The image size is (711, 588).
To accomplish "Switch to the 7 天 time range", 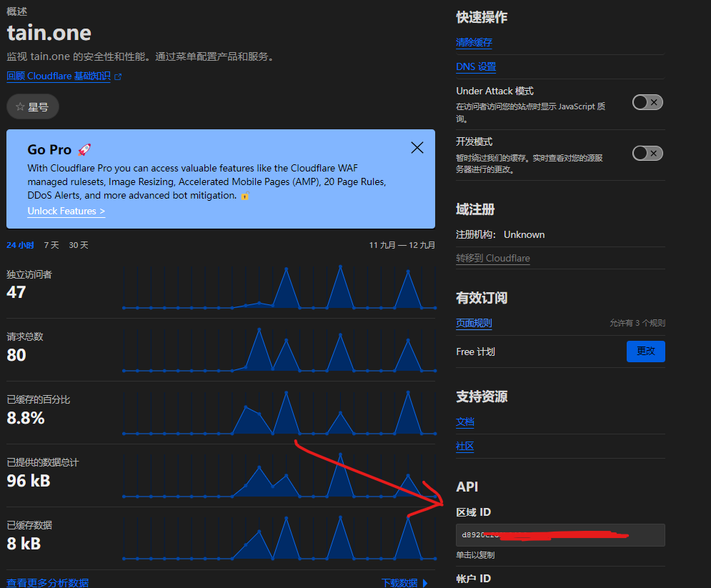I will (51, 245).
